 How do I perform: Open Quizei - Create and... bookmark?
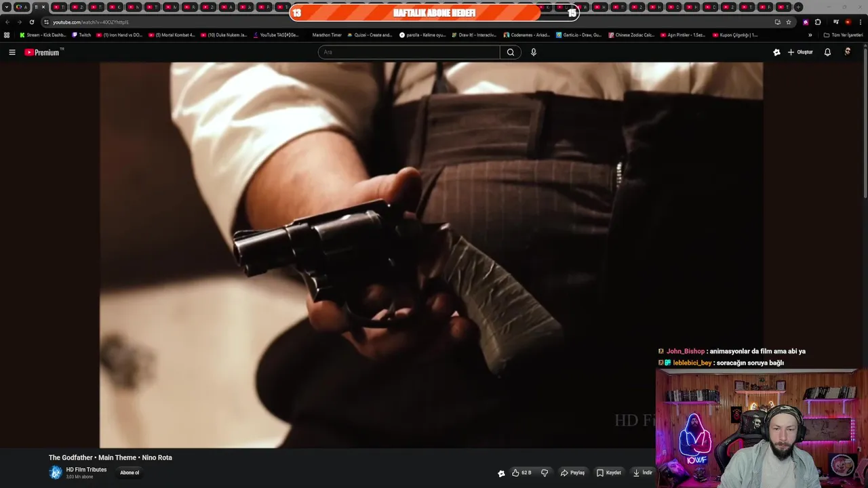370,35
